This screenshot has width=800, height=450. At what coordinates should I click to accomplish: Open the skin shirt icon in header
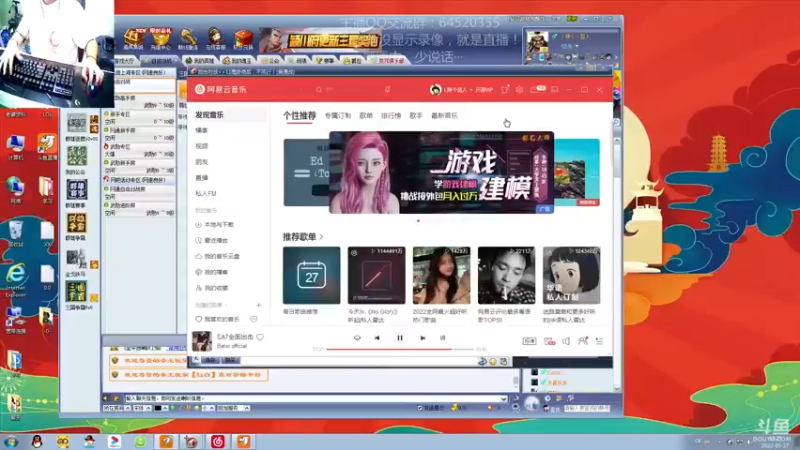(x=505, y=90)
